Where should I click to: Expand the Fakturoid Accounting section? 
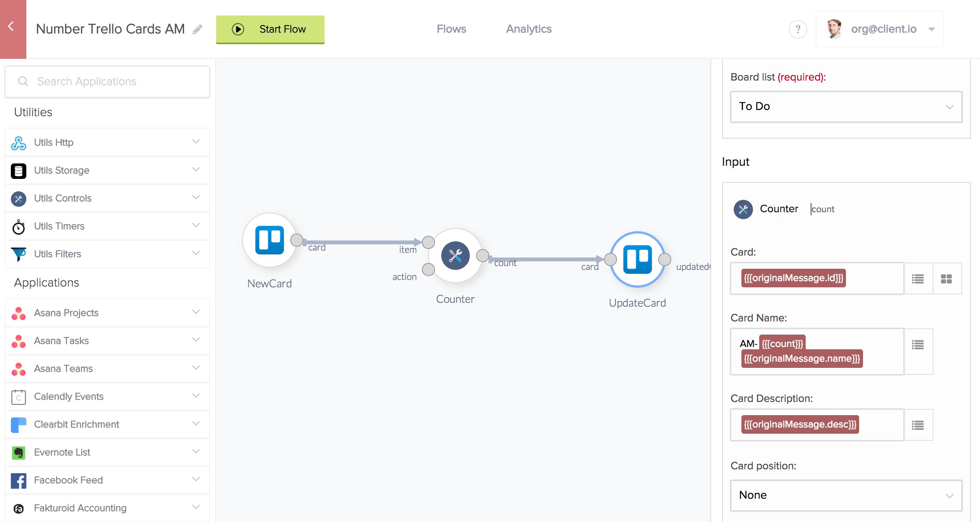coord(196,507)
